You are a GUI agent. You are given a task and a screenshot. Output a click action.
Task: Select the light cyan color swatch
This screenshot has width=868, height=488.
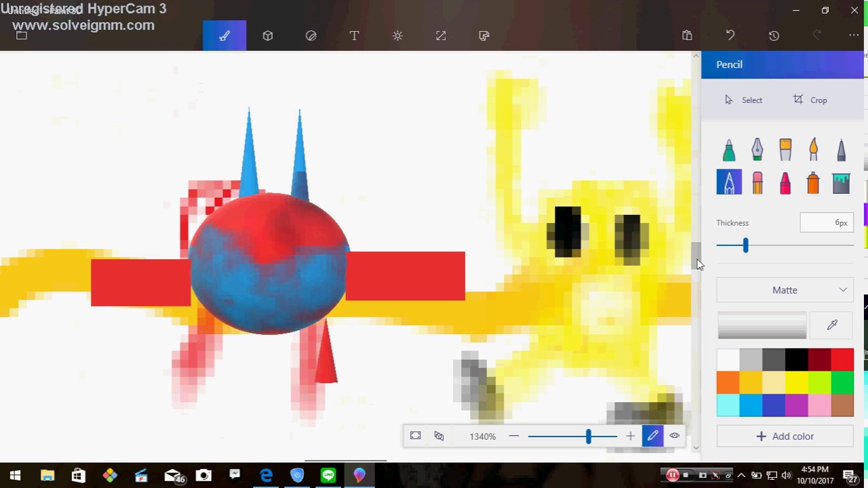(x=728, y=405)
